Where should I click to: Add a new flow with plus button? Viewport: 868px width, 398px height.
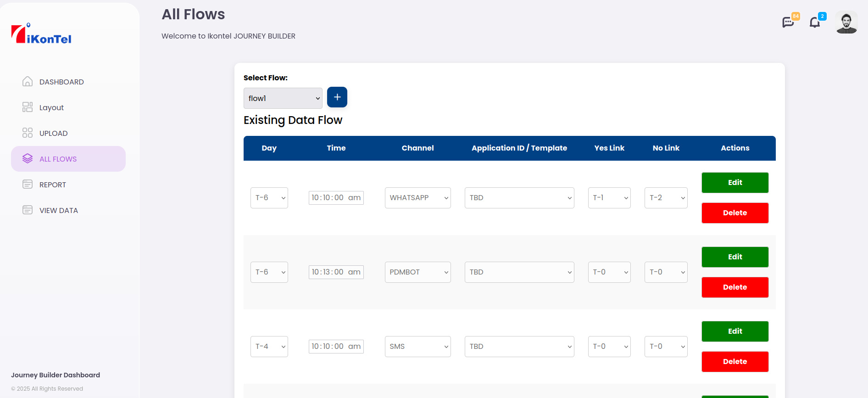[337, 97]
